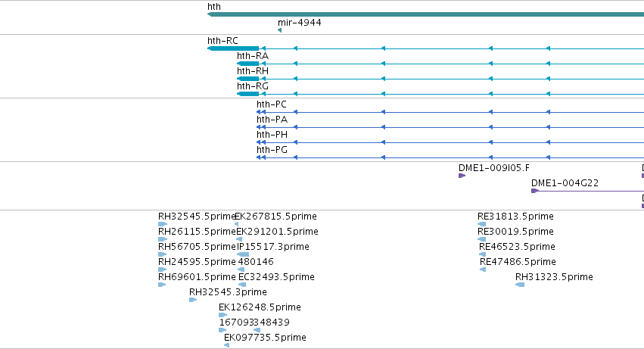The height and width of the screenshot is (349, 644).
Task: Select the EK126248.5prime EST label
Action: click(x=260, y=307)
